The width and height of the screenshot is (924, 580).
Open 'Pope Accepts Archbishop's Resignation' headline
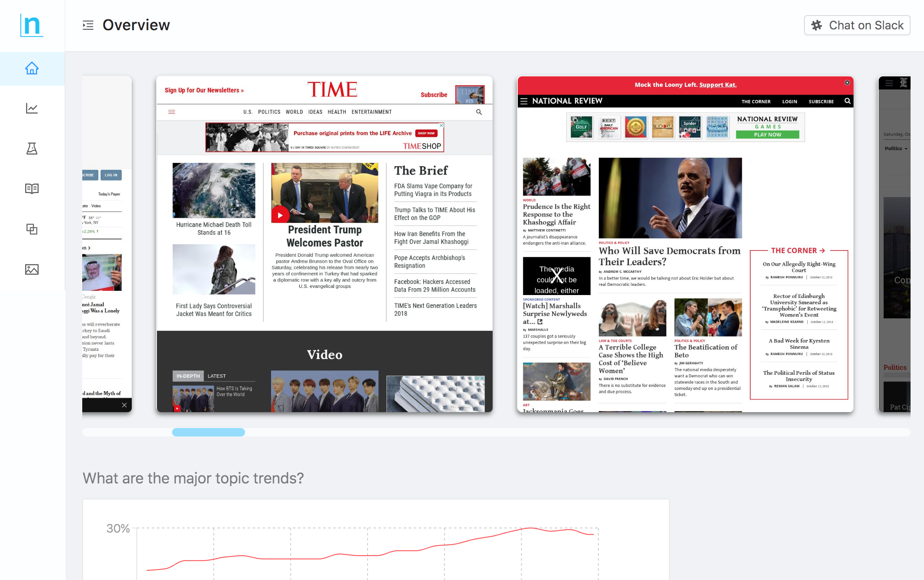[x=430, y=261]
